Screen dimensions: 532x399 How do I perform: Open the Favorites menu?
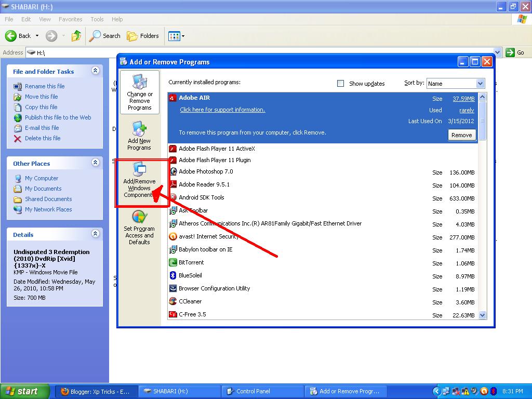coord(70,19)
